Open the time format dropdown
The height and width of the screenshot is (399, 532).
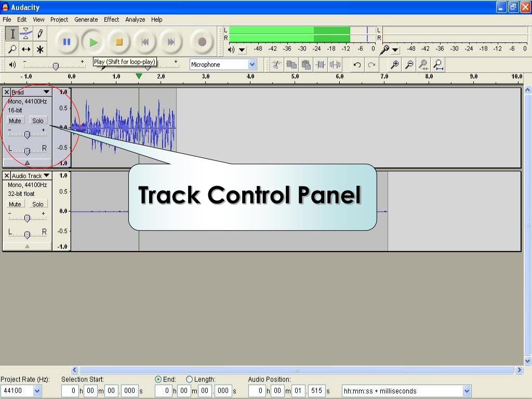[x=467, y=391]
